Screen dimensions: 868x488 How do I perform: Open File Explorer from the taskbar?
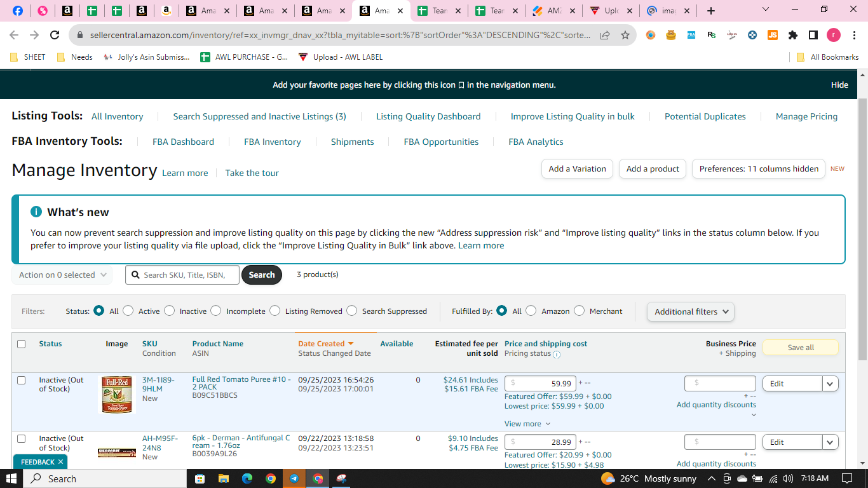(x=223, y=478)
